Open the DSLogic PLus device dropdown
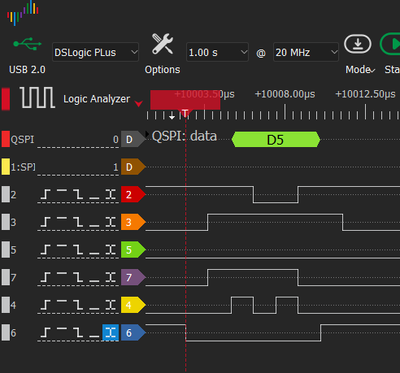Image resolution: width=400 pixels, height=373 pixels. (x=95, y=52)
